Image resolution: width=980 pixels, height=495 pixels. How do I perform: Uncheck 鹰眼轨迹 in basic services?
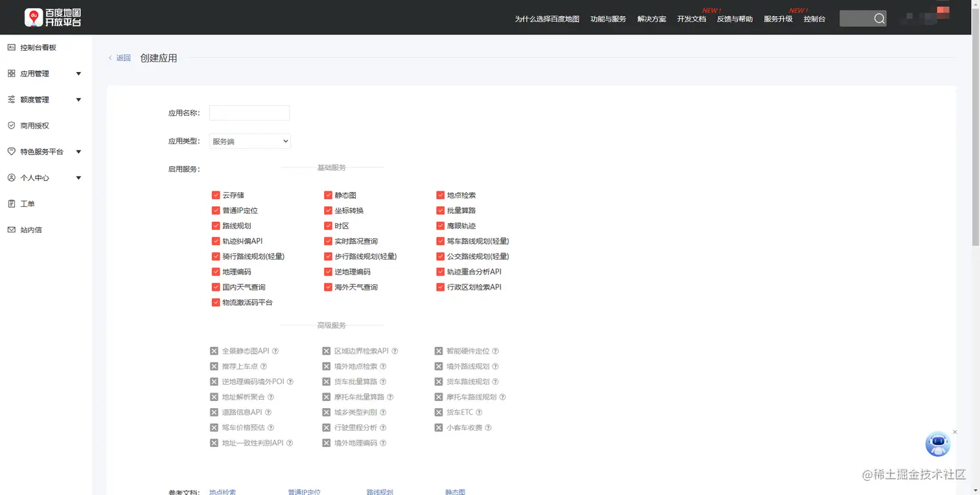coord(440,225)
